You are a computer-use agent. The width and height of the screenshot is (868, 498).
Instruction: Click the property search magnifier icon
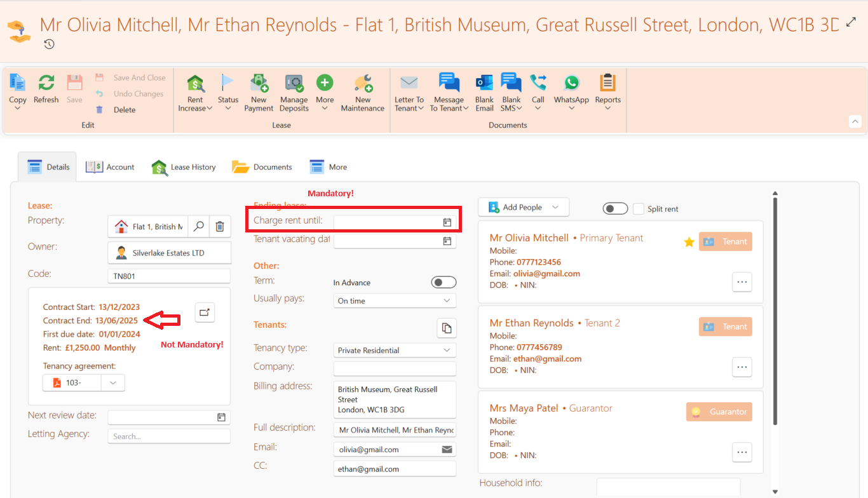[x=199, y=226]
